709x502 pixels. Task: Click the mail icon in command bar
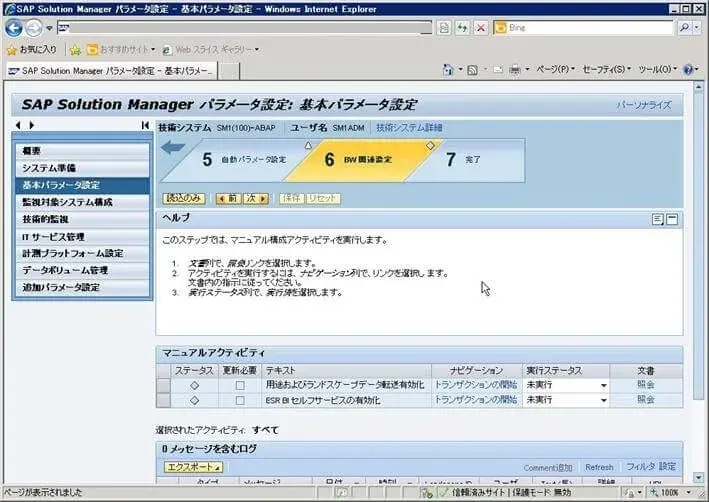click(x=497, y=70)
